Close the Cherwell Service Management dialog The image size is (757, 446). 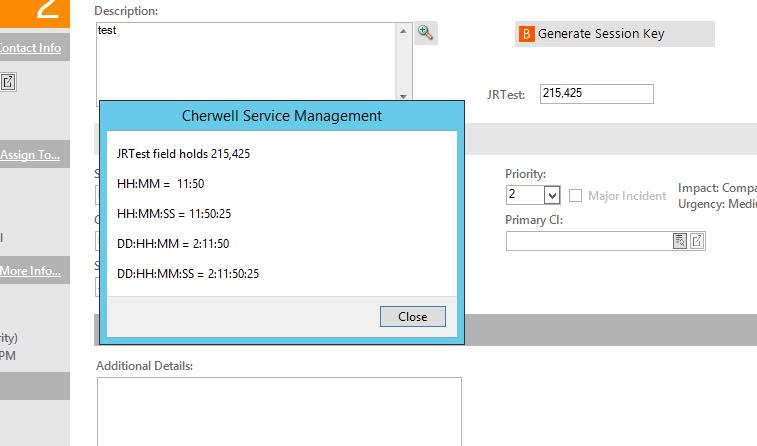coord(412,316)
